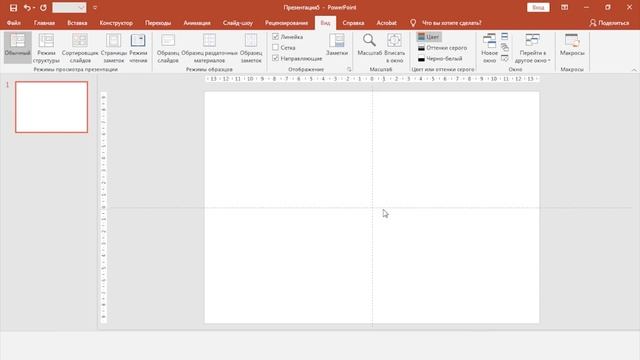This screenshot has width=640, height=360.
Task: Click Новое окно new window
Action: click(x=489, y=48)
